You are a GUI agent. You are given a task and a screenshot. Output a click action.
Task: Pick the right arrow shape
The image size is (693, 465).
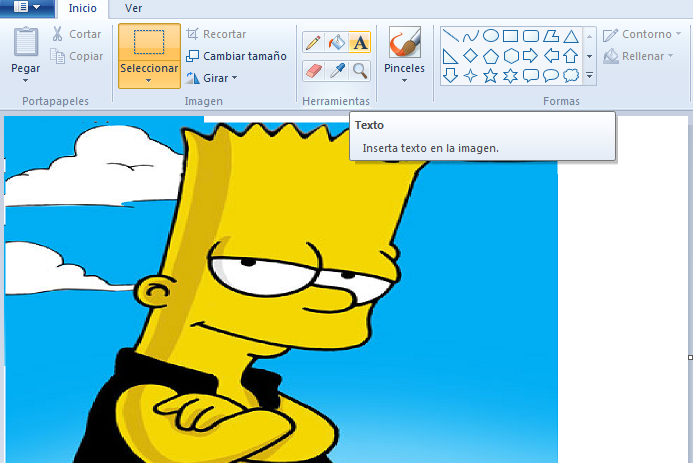[x=531, y=56]
